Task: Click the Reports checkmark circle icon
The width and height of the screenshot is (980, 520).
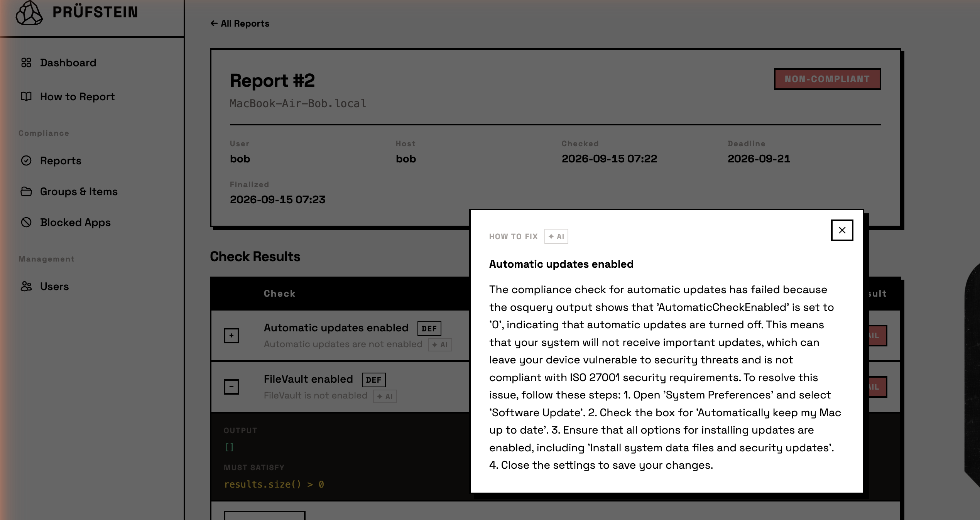Action: pyautogui.click(x=26, y=160)
